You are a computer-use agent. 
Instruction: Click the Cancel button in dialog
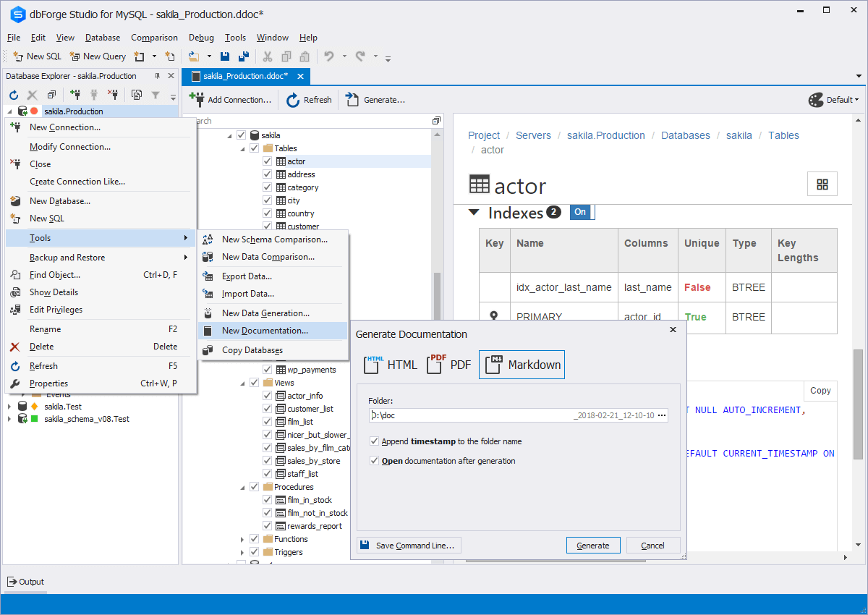(653, 546)
